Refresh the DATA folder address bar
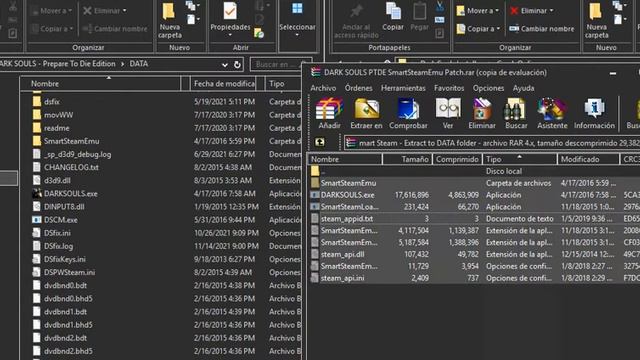This screenshot has height=360, width=640. tap(237, 64)
